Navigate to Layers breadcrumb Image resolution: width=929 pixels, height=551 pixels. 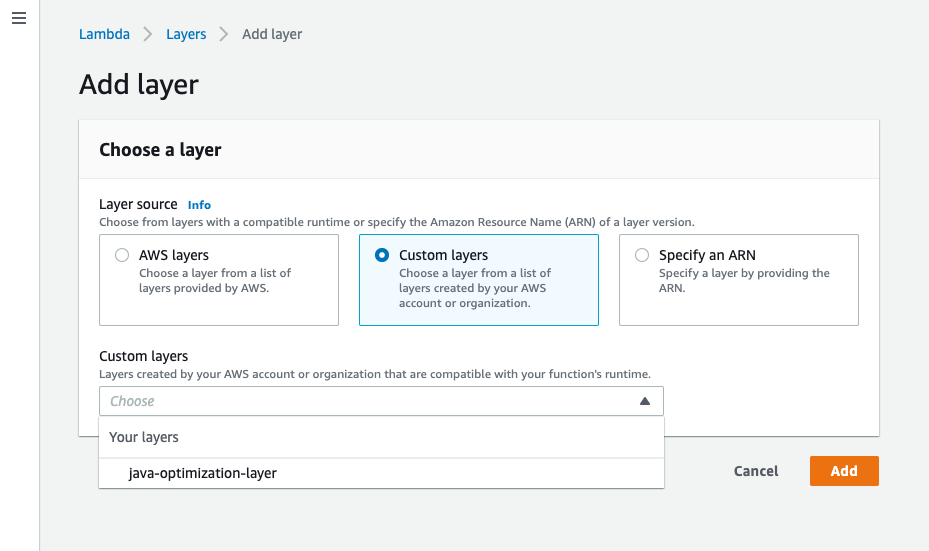tap(186, 34)
